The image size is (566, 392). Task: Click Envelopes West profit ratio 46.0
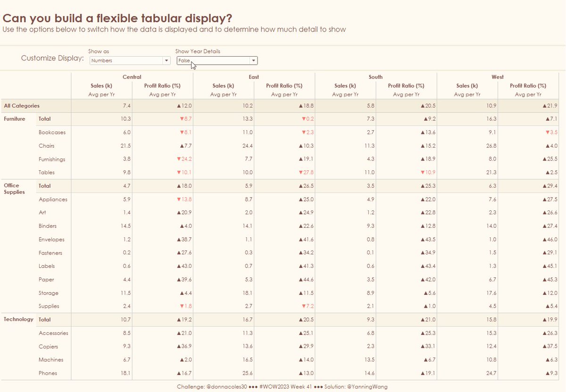tap(550, 240)
